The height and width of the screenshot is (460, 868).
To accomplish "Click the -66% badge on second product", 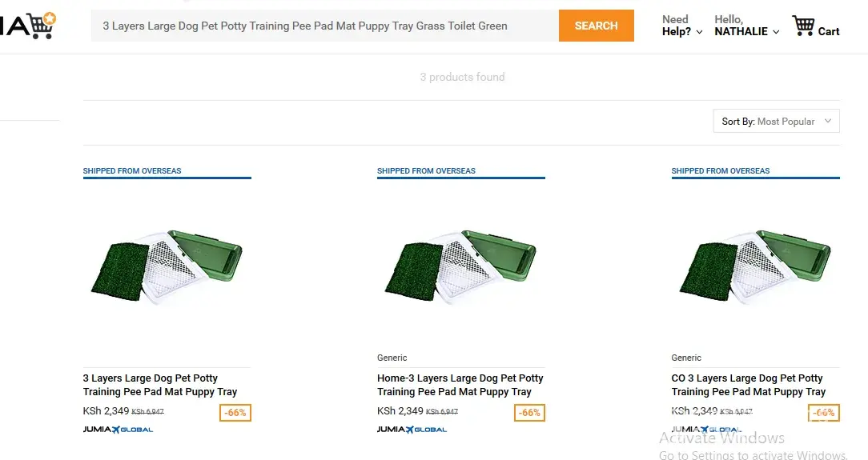I will point(529,413).
